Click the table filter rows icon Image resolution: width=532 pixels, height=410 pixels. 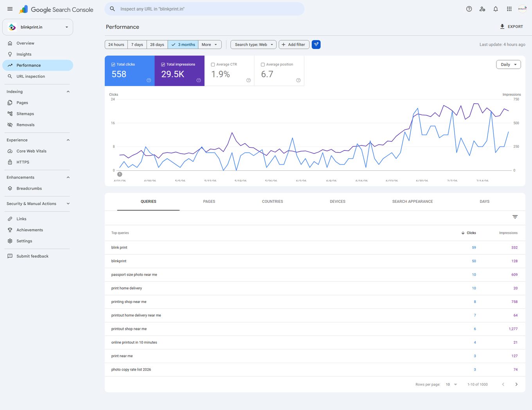tap(515, 217)
